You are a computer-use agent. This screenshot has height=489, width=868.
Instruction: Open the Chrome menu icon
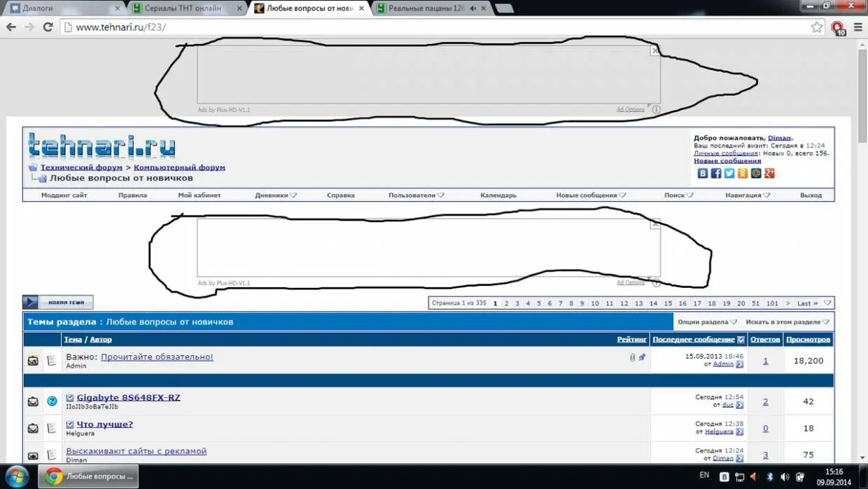coord(857,27)
